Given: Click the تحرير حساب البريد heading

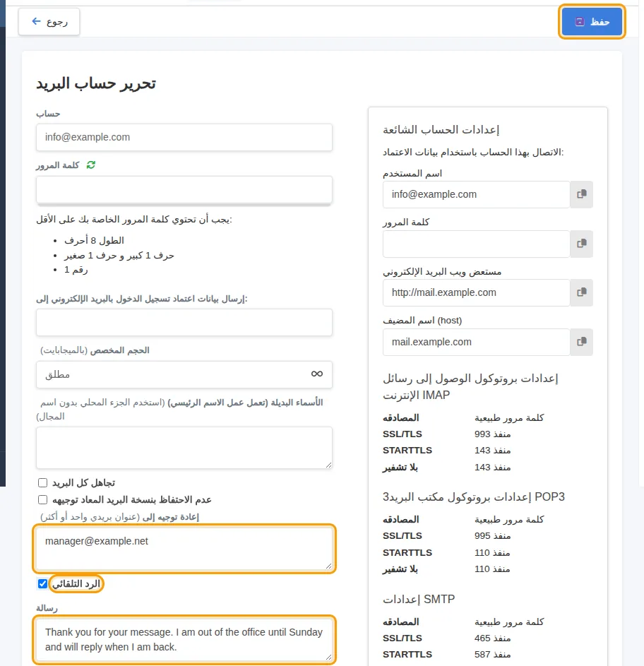Looking at the screenshot, I should pos(96,83).
